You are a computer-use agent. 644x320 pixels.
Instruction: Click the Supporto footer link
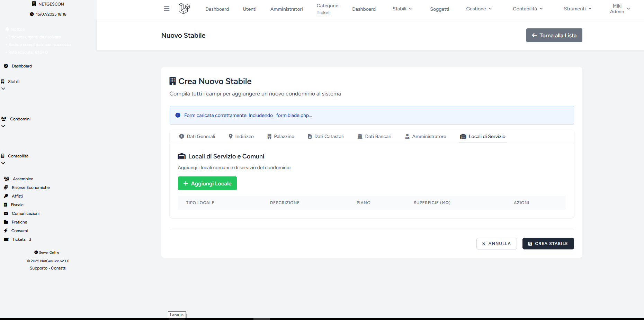[x=38, y=268]
